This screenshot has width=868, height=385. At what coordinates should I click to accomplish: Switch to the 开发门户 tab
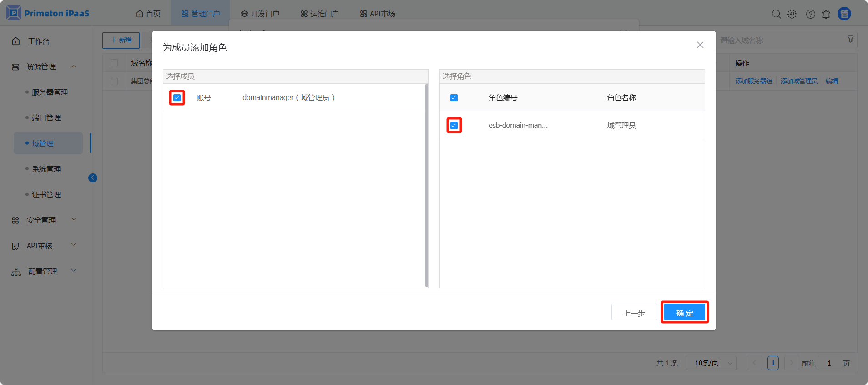(x=260, y=14)
